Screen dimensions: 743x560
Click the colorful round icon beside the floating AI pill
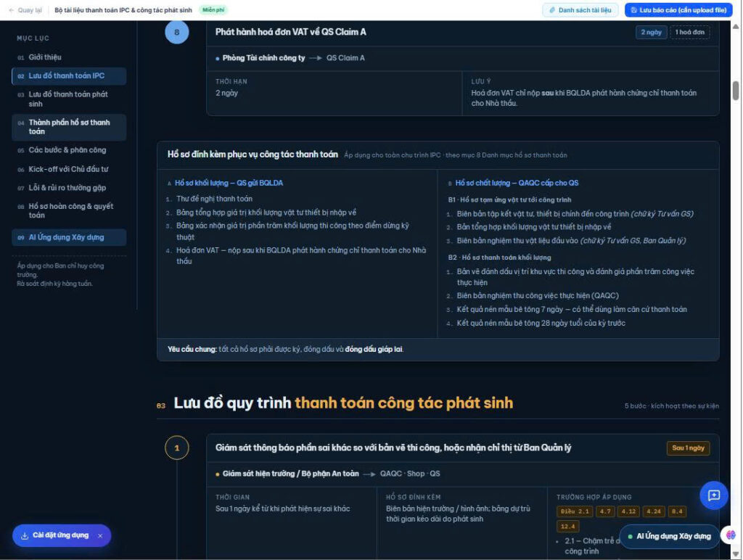pos(730,535)
